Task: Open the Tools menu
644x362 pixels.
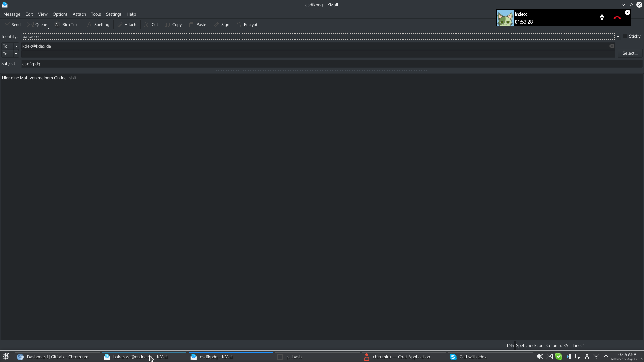Action: [x=96, y=14]
